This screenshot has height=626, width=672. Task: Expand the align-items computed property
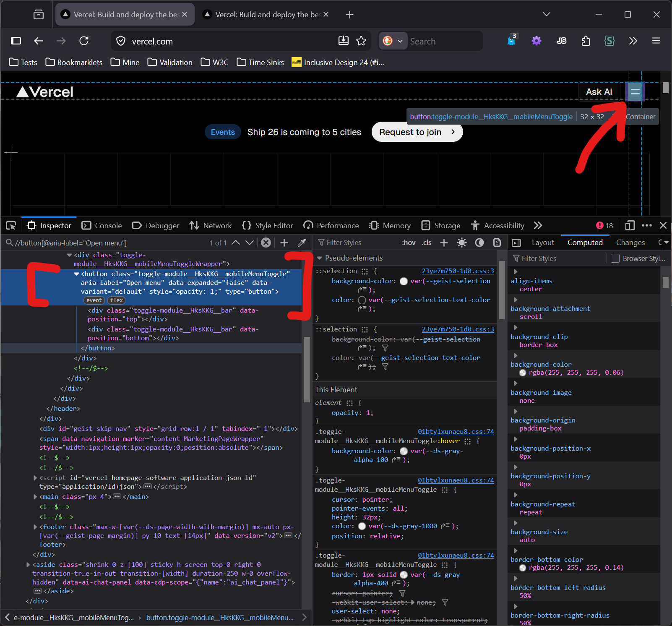516,272
